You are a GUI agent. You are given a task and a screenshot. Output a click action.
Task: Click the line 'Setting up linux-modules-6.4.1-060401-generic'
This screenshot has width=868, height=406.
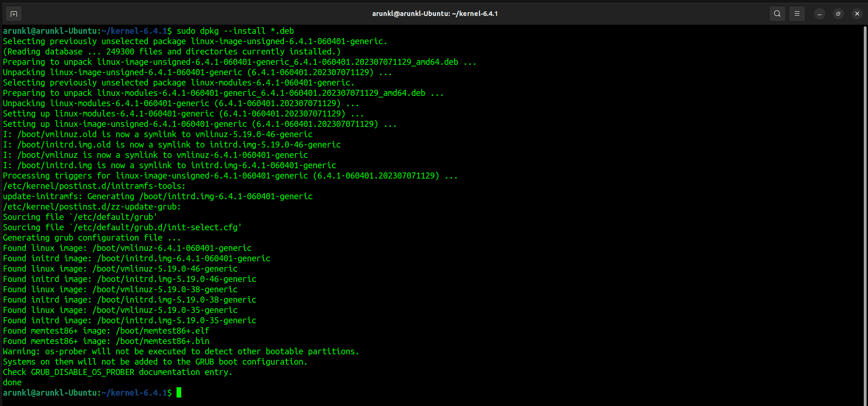click(x=183, y=114)
